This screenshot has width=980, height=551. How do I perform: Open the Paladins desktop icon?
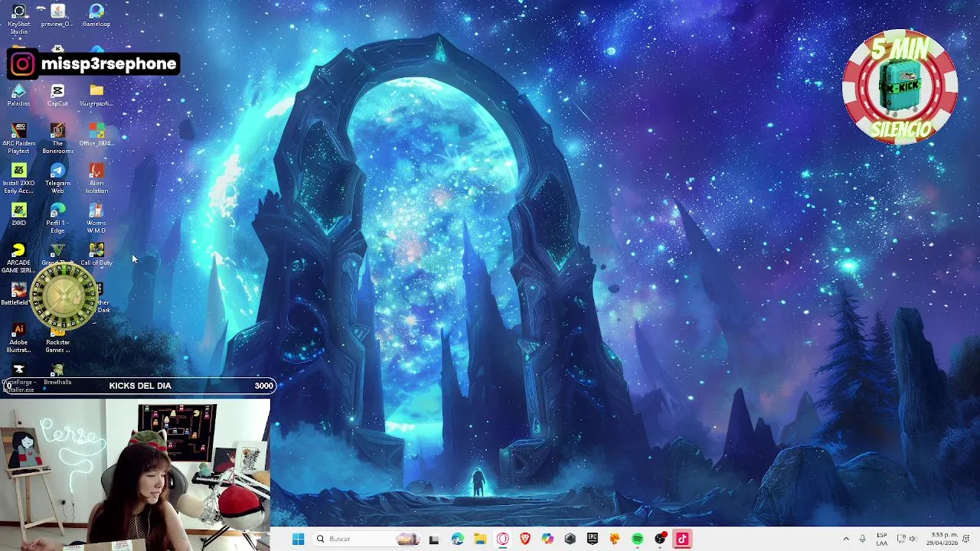tap(18, 95)
